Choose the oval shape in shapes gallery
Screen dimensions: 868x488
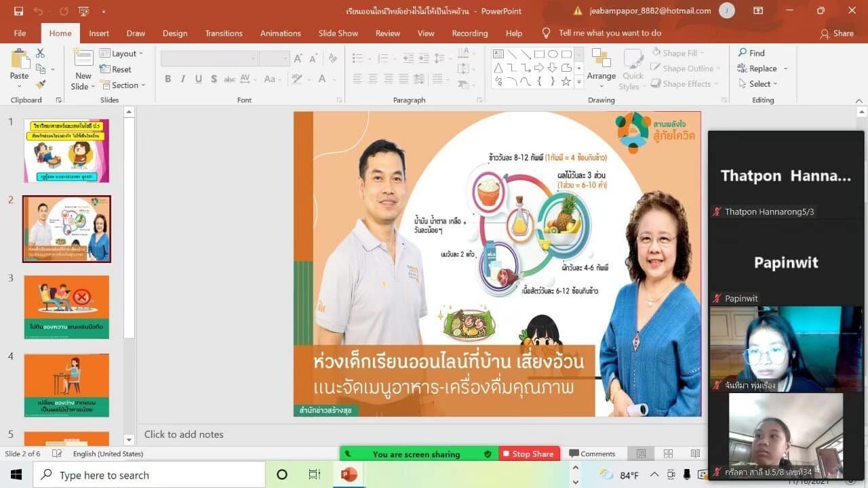(553, 54)
